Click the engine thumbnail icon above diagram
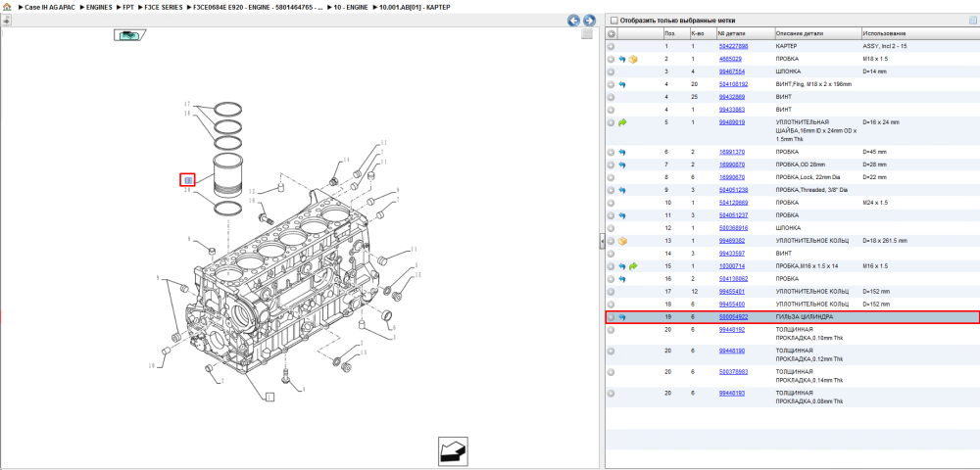980x470 pixels. (129, 35)
